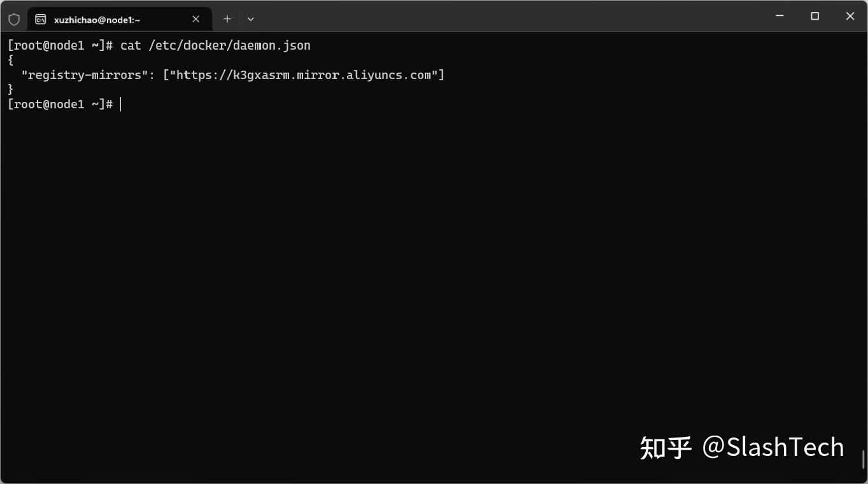Viewport: 868px width, 484px height.
Task: Click the last [root@node1 ~]# prompt
Action: pos(60,104)
